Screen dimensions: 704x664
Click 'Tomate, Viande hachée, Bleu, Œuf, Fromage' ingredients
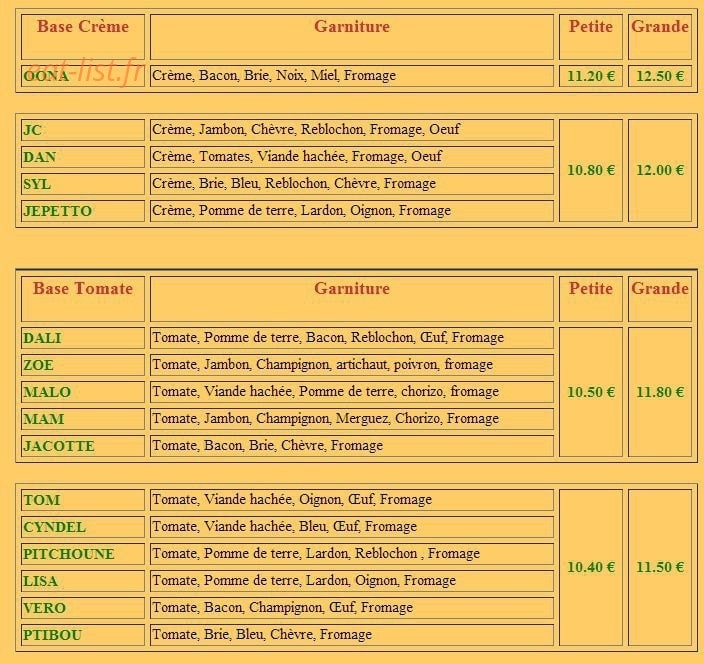pyautogui.click(x=285, y=526)
